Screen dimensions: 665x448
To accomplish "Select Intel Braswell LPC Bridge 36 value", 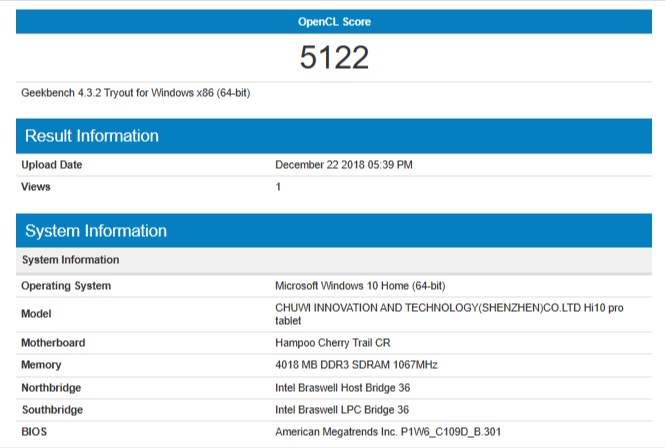I will [x=342, y=410].
